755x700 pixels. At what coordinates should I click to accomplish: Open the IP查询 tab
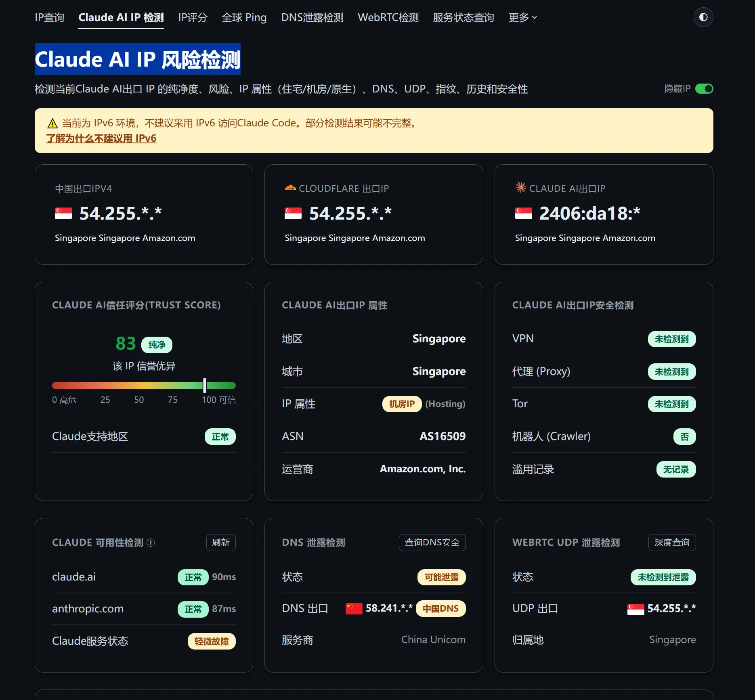49,17
